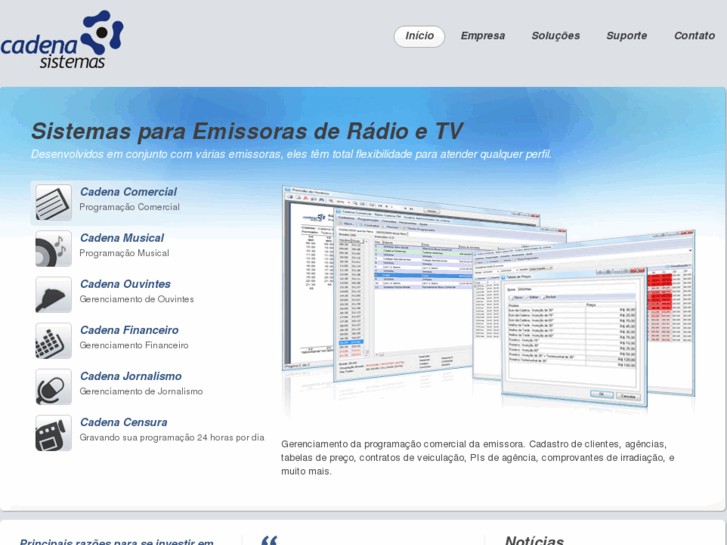Open the Cadena Musical link
Viewport: 727px width, 545px height.
click(x=122, y=238)
